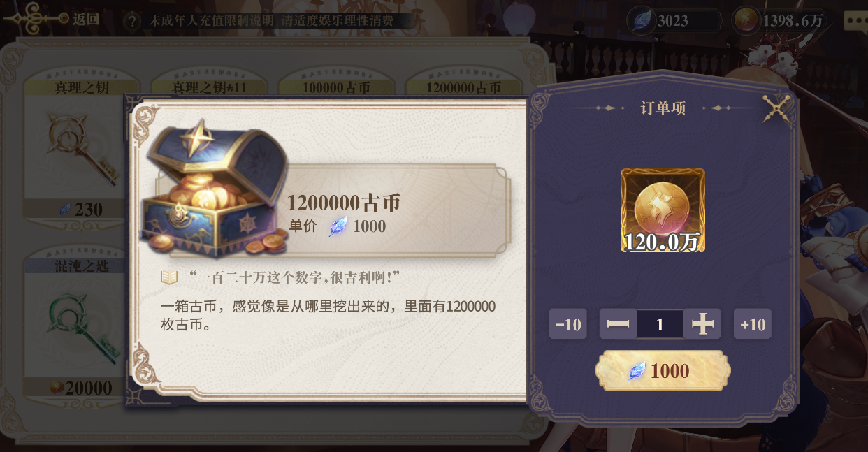Viewport: 868px width, 452px height.
Task: Open the question mark help icon
Action: 131,20
